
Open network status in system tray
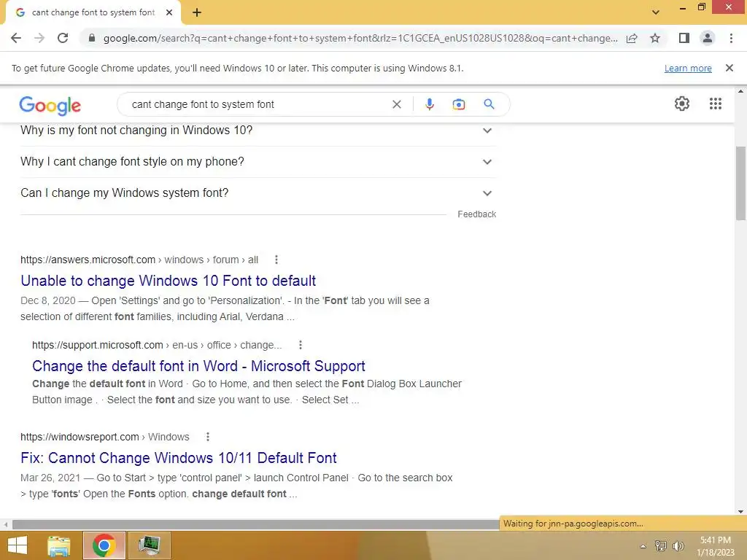pyautogui.click(x=661, y=545)
